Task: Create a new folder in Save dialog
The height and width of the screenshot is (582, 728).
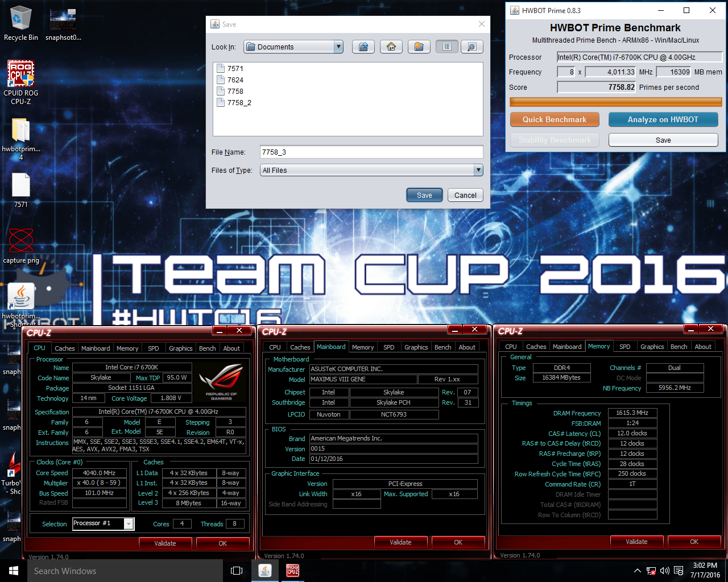Action: coord(419,47)
